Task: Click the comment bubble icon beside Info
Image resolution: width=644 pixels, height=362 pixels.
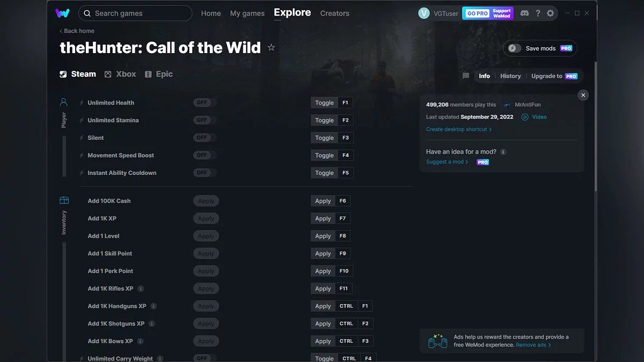Action: (x=465, y=76)
